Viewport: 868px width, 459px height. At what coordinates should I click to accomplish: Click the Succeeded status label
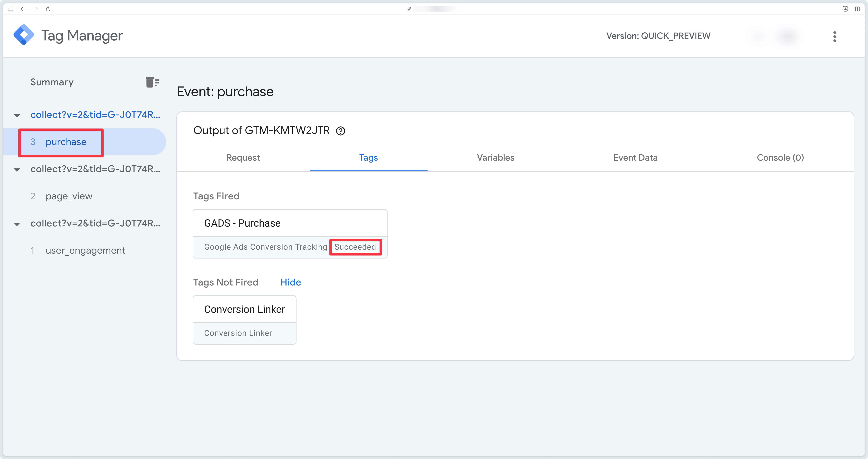click(355, 247)
